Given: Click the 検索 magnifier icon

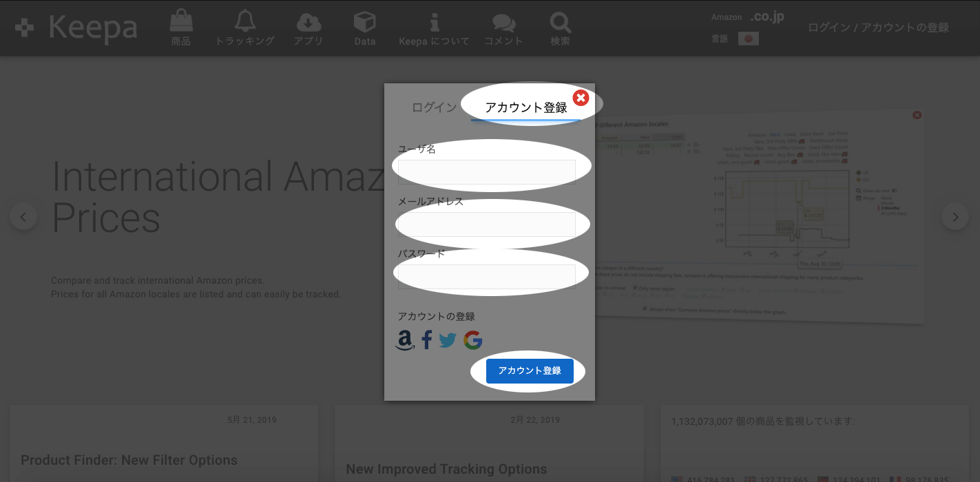Looking at the screenshot, I should 560,23.
